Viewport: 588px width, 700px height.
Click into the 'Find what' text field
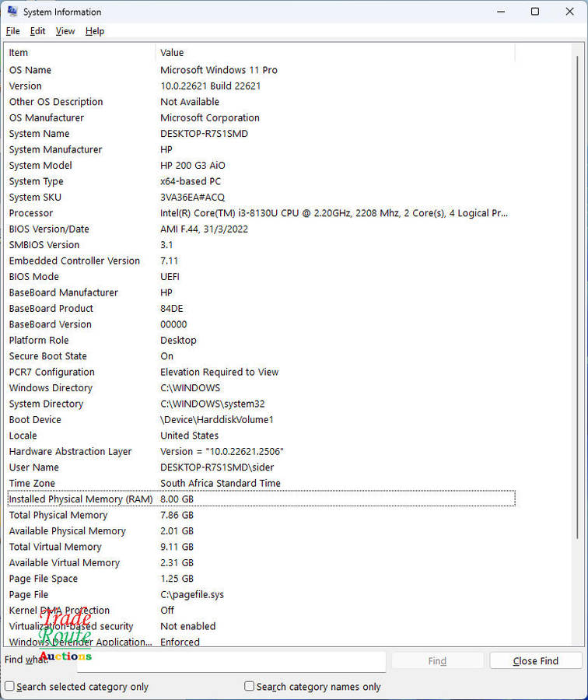point(233,661)
